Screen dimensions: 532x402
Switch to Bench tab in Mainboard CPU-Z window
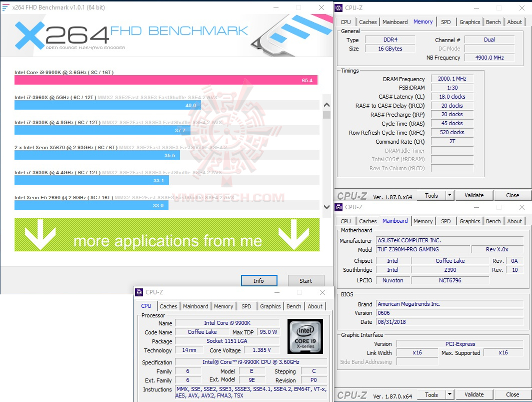click(x=493, y=221)
